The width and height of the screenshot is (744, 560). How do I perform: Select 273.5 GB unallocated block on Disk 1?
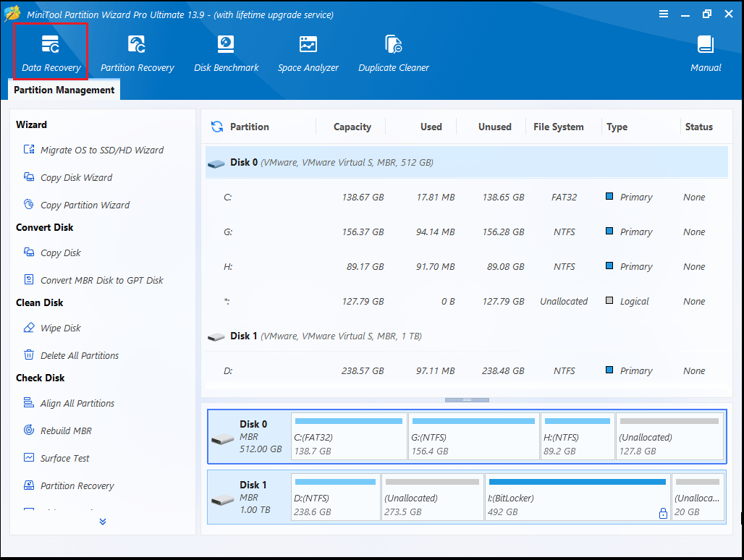[432, 497]
